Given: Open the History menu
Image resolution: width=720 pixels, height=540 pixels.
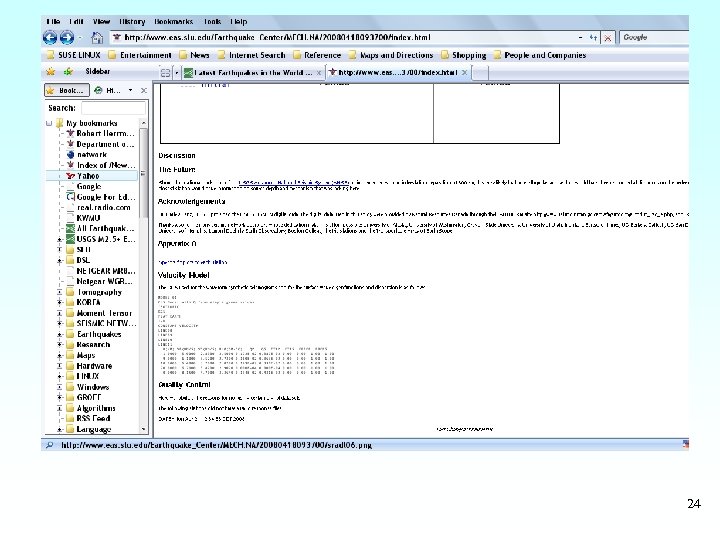Looking at the screenshot, I should pos(132,22).
